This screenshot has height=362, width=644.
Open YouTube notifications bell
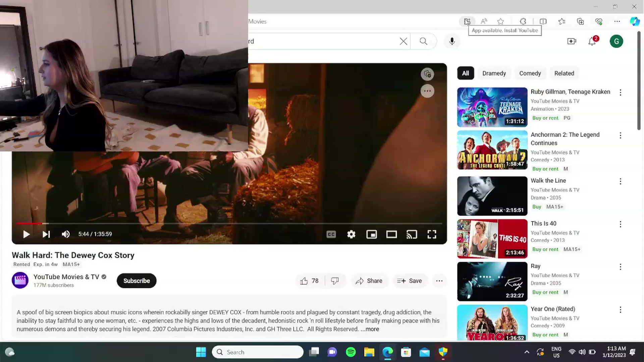pyautogui.click(x=592, y=41)
